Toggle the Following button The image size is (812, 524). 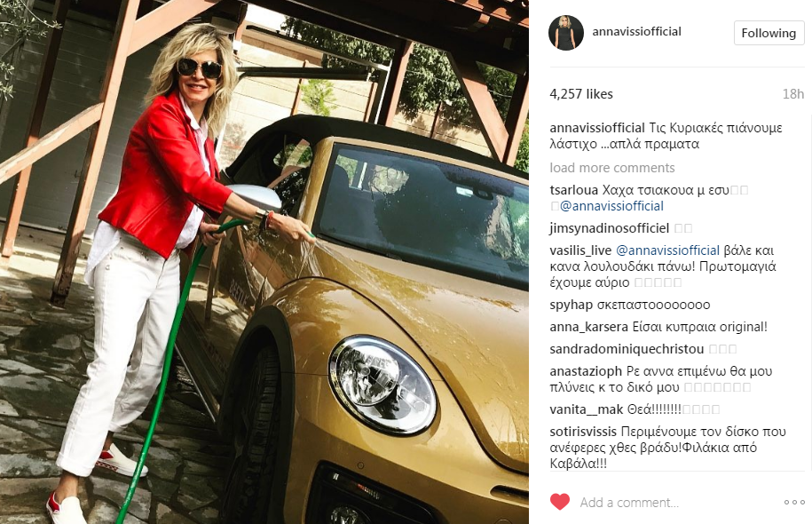(769, 33)
